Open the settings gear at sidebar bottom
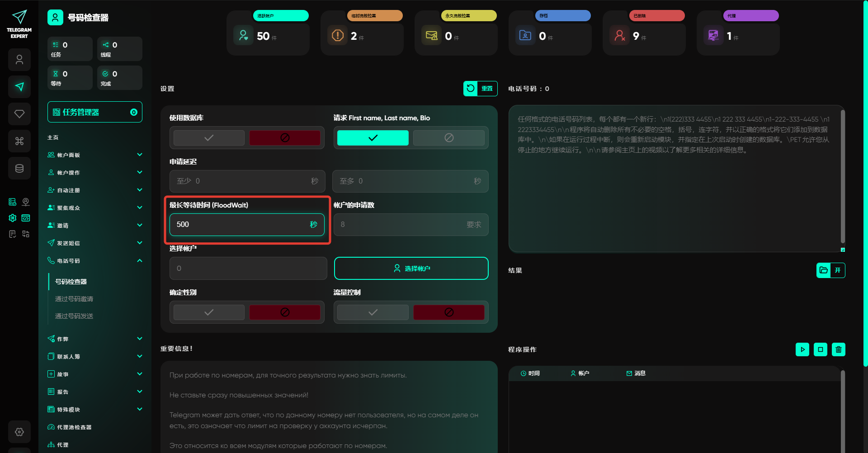 click(x=19, y=432)
